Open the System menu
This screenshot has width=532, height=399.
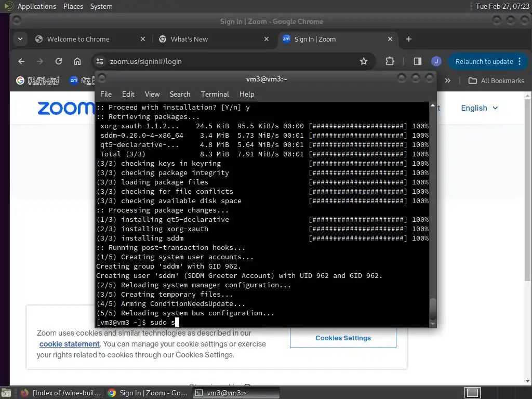pos(101,6)
